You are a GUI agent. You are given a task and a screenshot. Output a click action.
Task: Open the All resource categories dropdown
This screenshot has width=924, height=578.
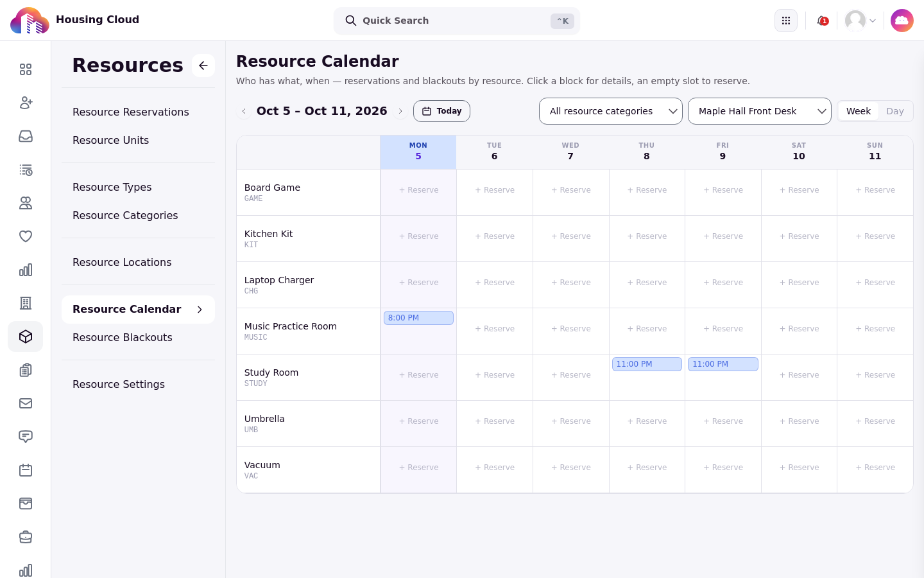[x=611, y=111]
